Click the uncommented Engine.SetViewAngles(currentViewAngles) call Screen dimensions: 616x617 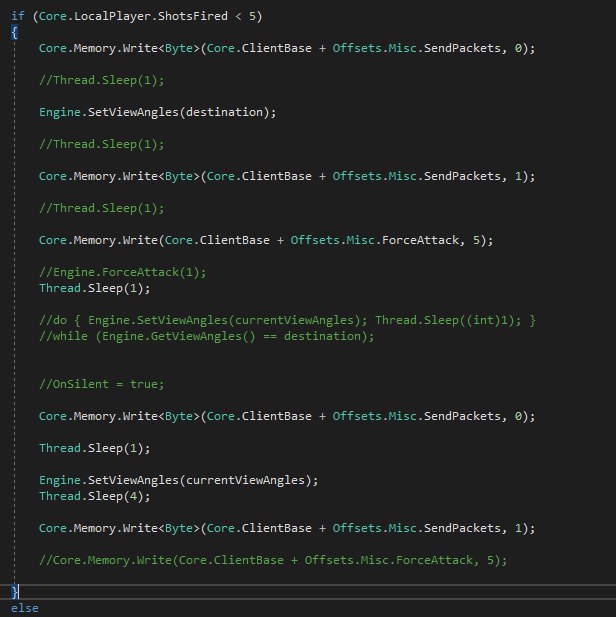point(178,480)
